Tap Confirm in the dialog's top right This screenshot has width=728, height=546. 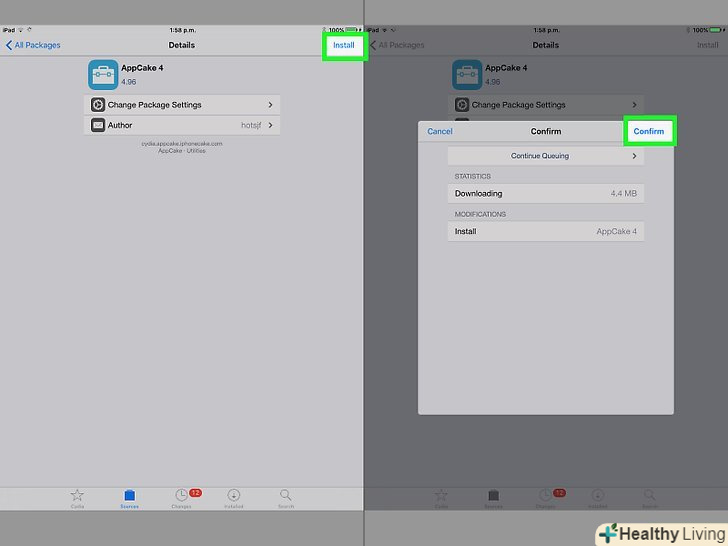pos(649,131)
